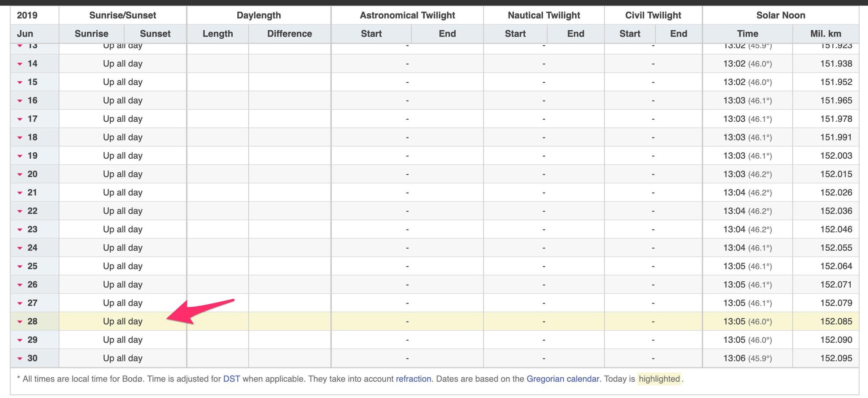Click "Up all day" in June 28 row
Image resolution: width=868 pixels, height=398 pixels.
point(122,322)
